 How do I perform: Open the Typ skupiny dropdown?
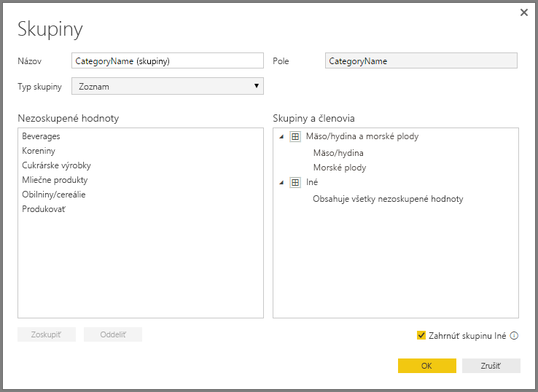(x=168, y=86)
